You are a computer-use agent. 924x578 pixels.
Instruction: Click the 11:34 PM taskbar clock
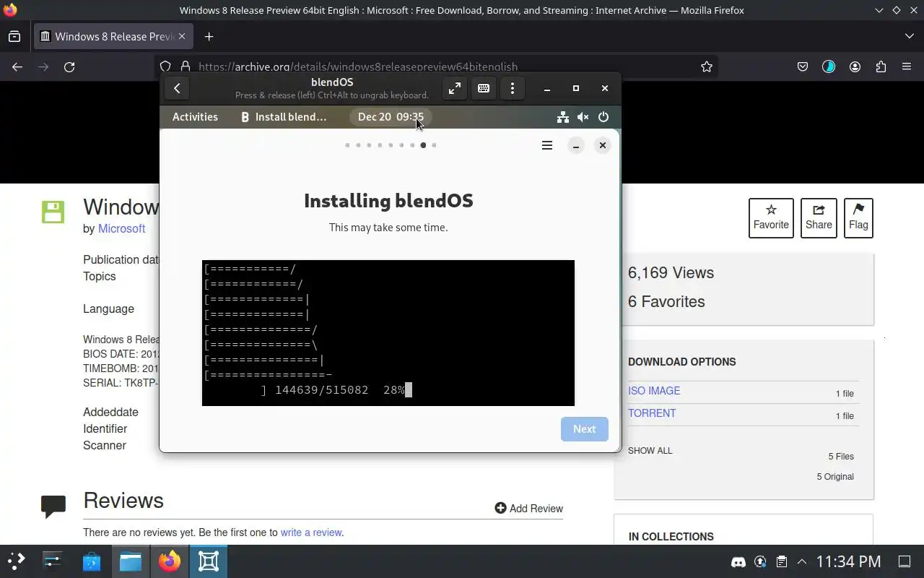pyautogui.click(x=849, y=561)
